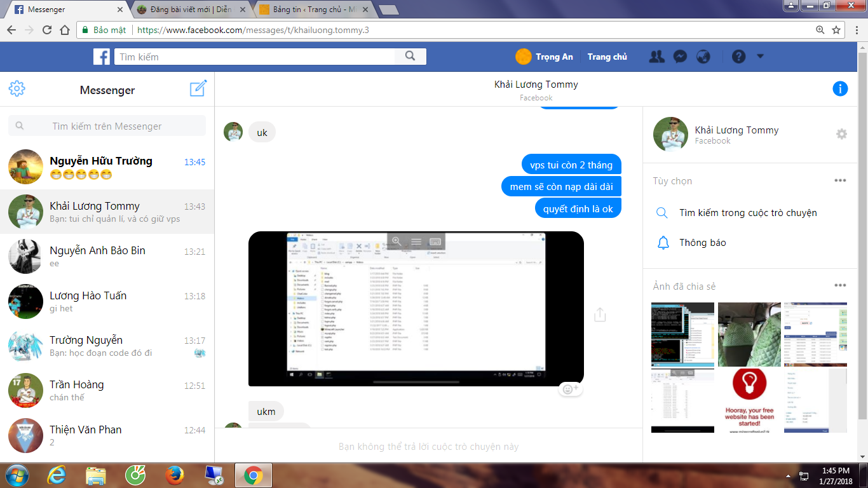Image resolution: width=868 pixels, height=488 pixels.
Task: Click the blue conversation info icon
Action: [840, 89]
